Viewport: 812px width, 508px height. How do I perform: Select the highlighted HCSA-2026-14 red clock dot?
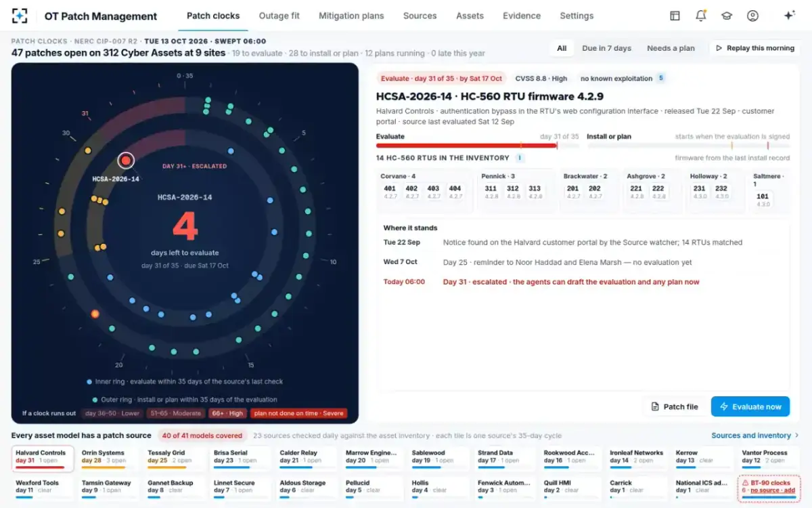(126, 161)
